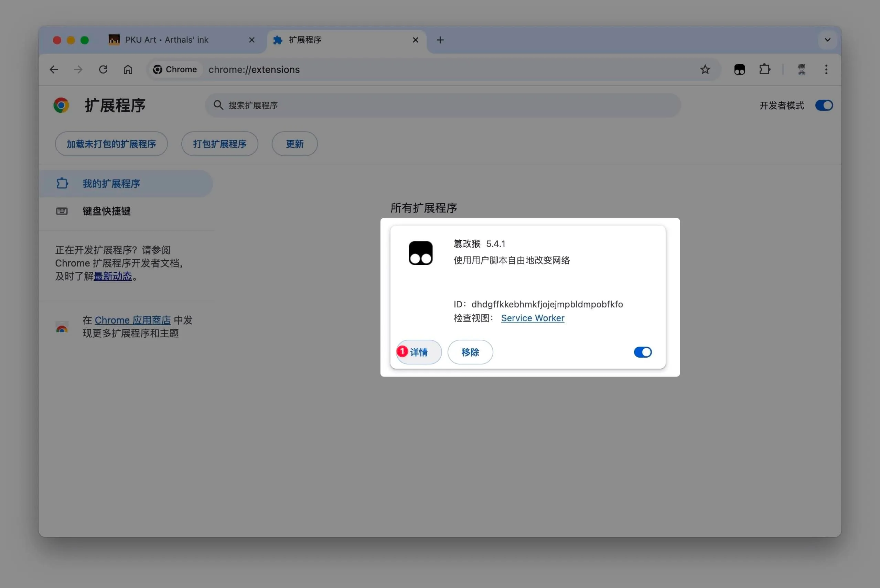
Task: Click the Chrome Web Store rainbow icon
Action: (62, 327)
